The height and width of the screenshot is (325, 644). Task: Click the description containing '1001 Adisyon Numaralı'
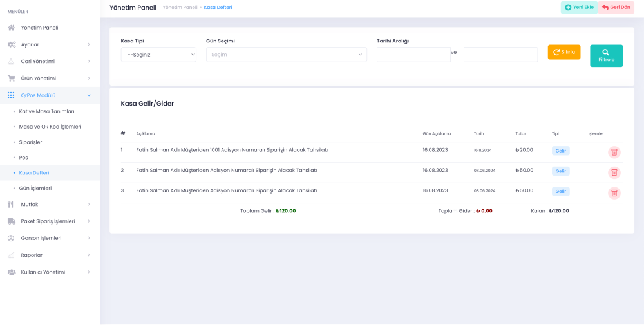click(x=232, y=150)
